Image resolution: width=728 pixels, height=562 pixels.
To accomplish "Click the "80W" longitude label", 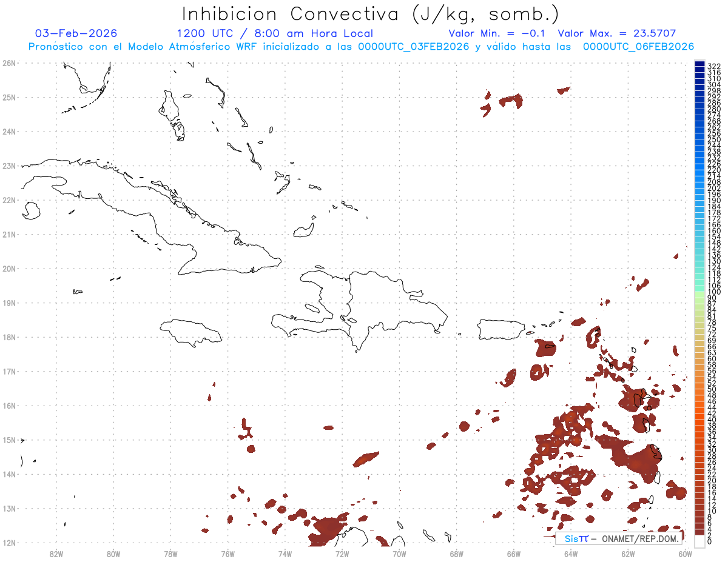I will tap(113, 554).
